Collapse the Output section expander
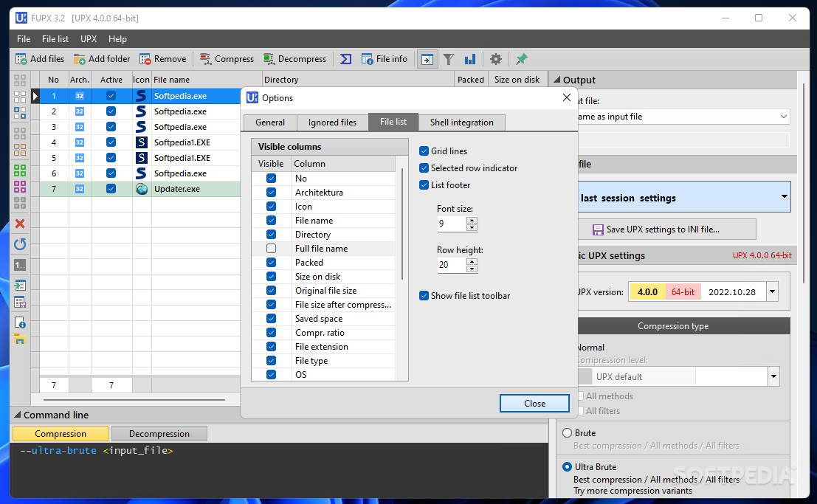The width and height of the screenshot is (817, 504). point(556,80)
